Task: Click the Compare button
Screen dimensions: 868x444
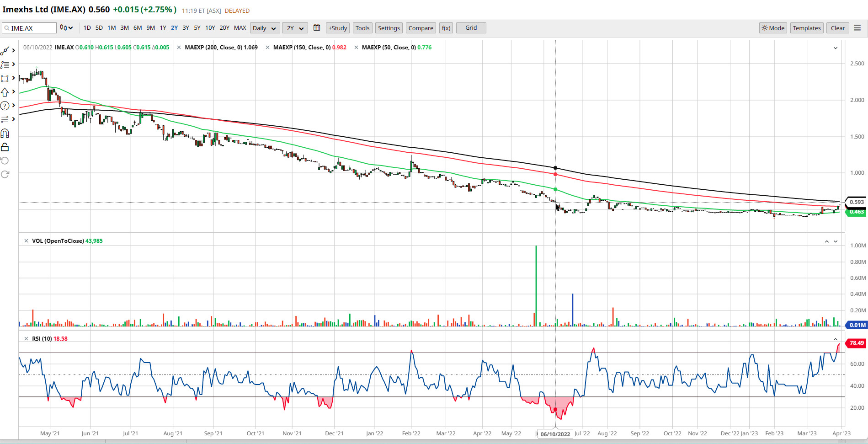Action: pyautogui.click(x=421, y=28)
